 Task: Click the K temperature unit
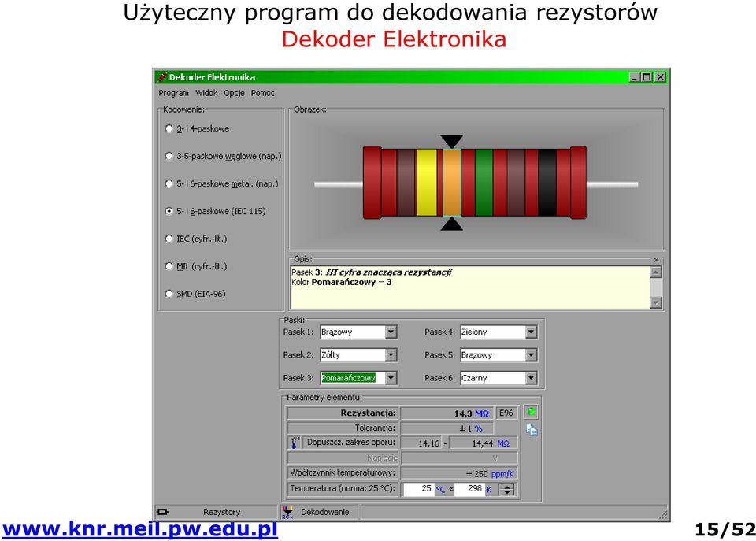(489, 489)
